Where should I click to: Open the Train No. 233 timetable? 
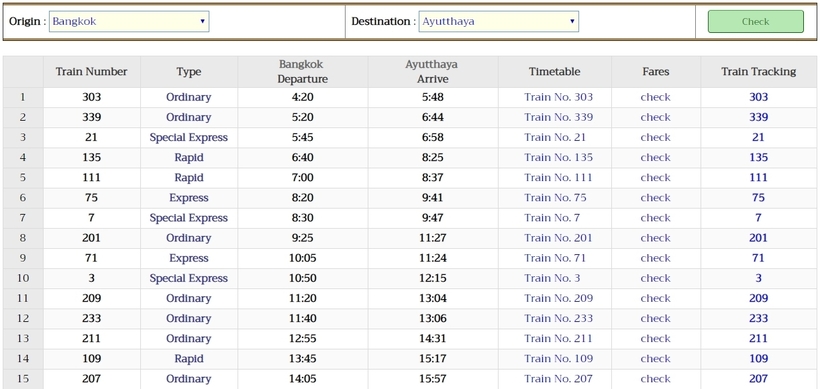[x=559, y=318]
